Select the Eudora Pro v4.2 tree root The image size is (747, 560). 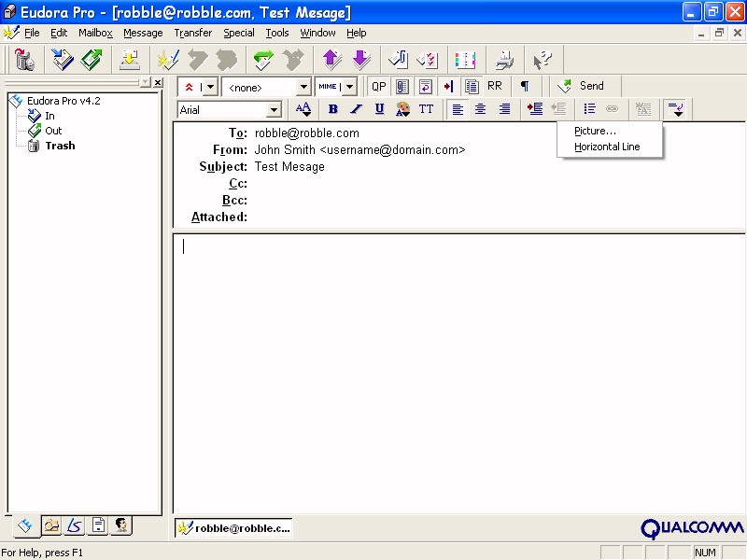[63, 101]
